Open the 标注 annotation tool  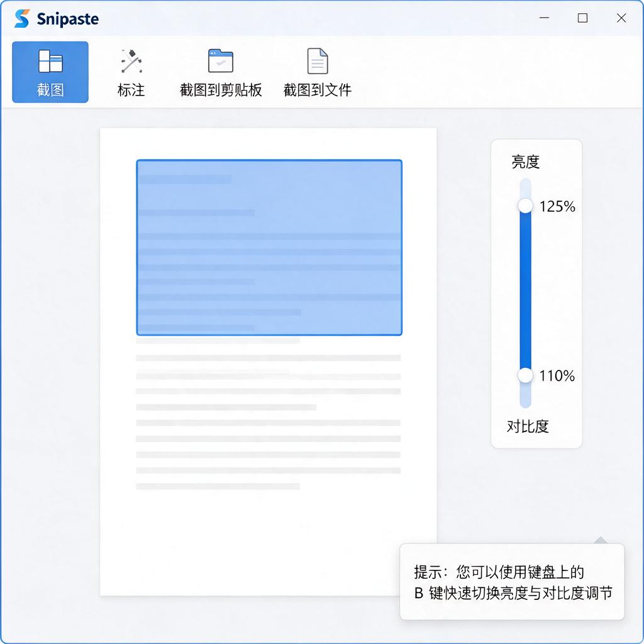point(131,73)
